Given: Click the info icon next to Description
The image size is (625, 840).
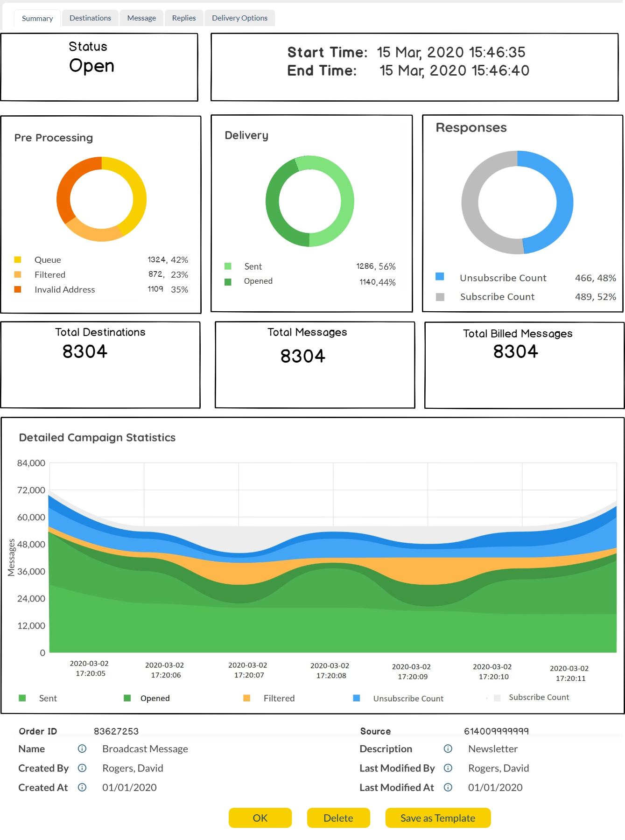Looking at the screenshot, I should 448,749.
